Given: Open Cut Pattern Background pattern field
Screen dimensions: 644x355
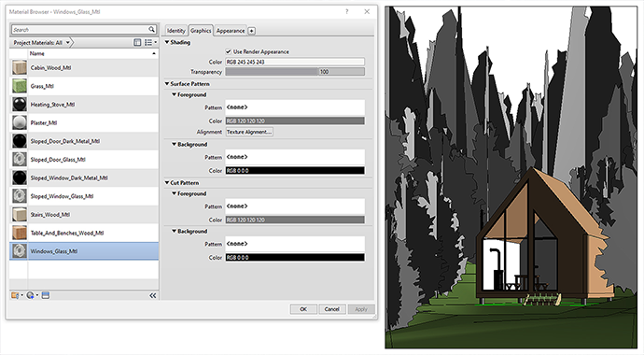Looking at the screenshot, I should point(295,244).
